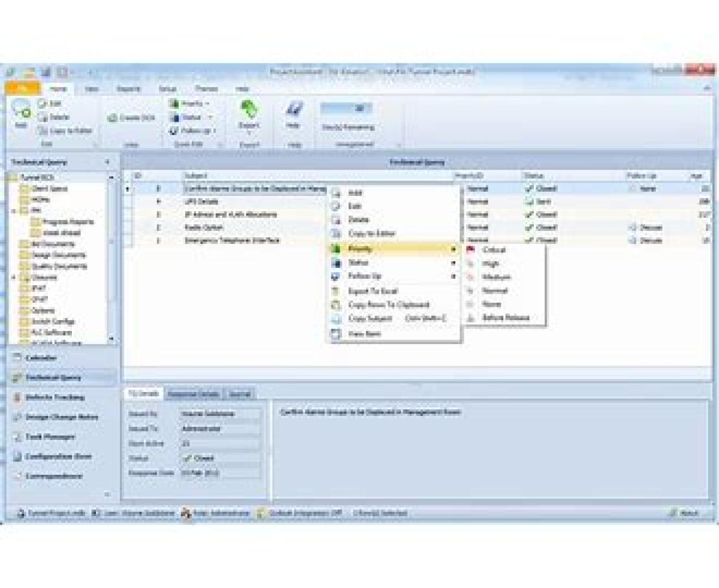Viewport: 719px width, 588px height.
Task: Select Critical priority with the red flag
Action: coord(494,250)
